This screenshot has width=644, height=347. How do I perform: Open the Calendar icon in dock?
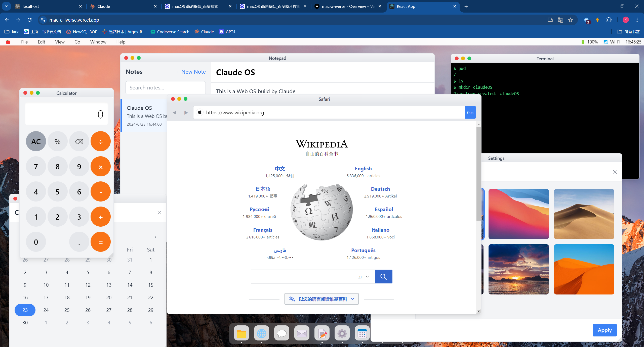362,333
